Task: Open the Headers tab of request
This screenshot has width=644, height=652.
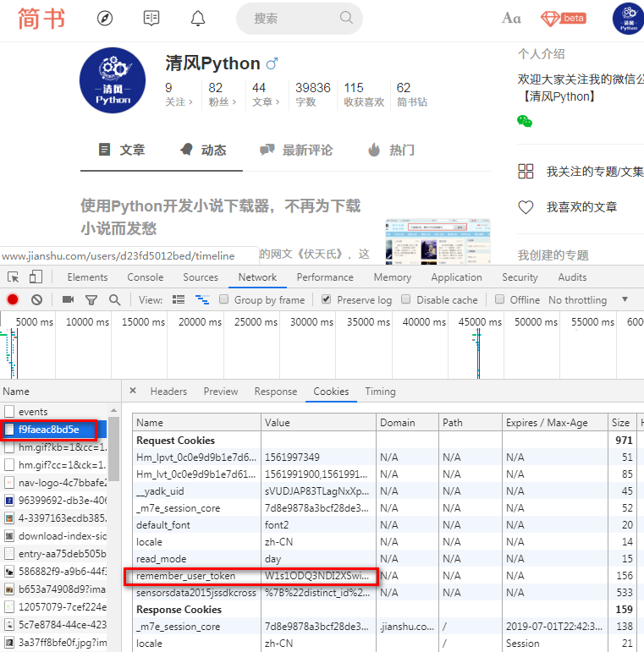Action: tap(168, 392)
